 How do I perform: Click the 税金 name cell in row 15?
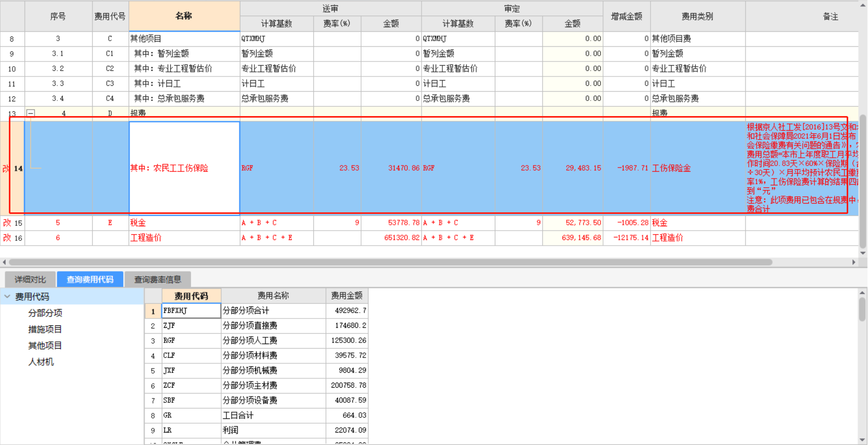184,223
